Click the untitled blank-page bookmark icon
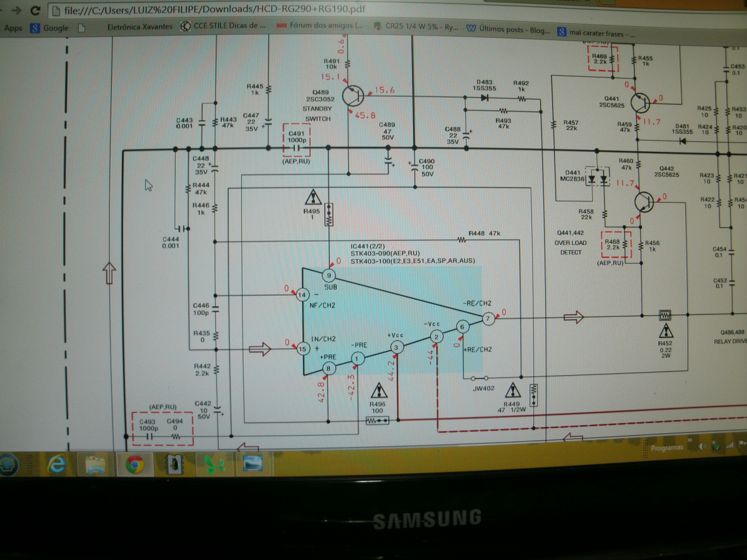Screen dimensions: 747x560 click(82, 28)
